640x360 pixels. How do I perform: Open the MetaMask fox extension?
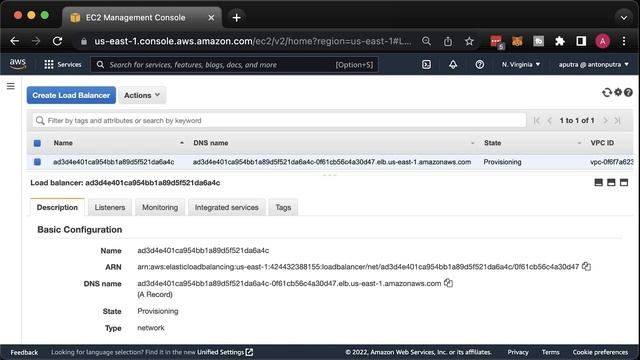[x=517, y=41]
